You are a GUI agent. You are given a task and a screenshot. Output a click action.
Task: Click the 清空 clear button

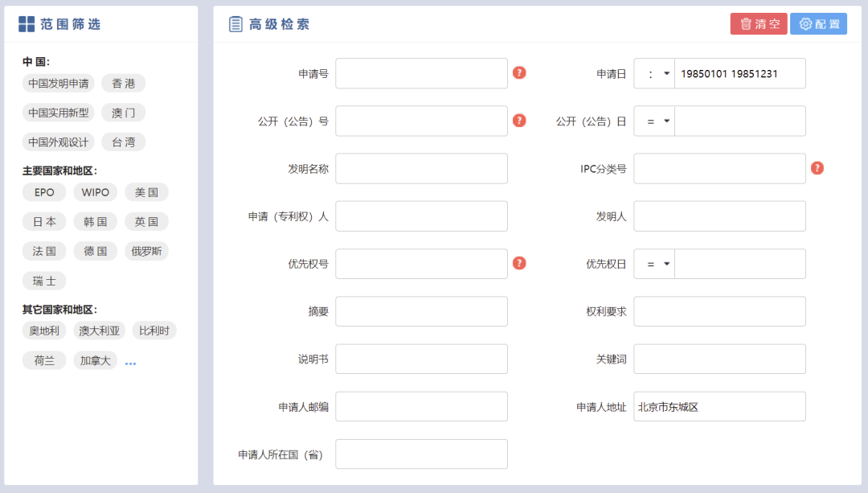coord(758,23)
